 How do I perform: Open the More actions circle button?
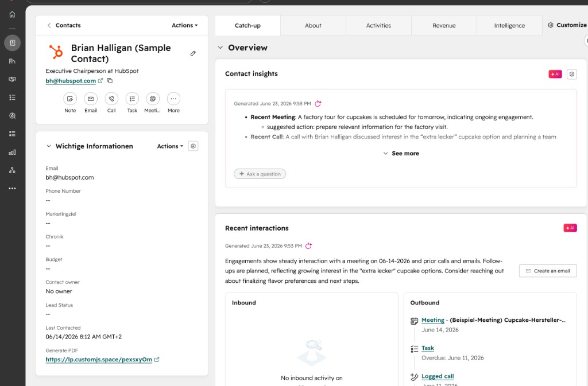point(173,99)
